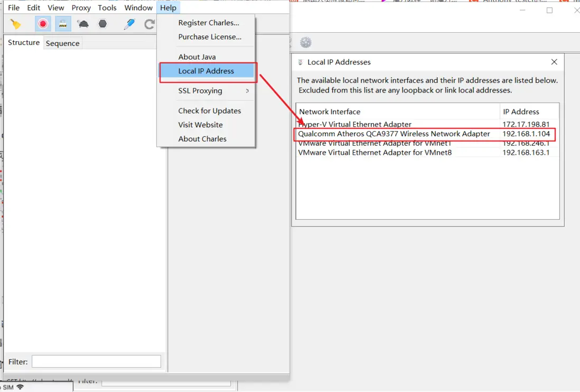Enable throttling with the turtle icon
Image resolution: width=580 pixels, height=392 pixels.
(83, 24)
